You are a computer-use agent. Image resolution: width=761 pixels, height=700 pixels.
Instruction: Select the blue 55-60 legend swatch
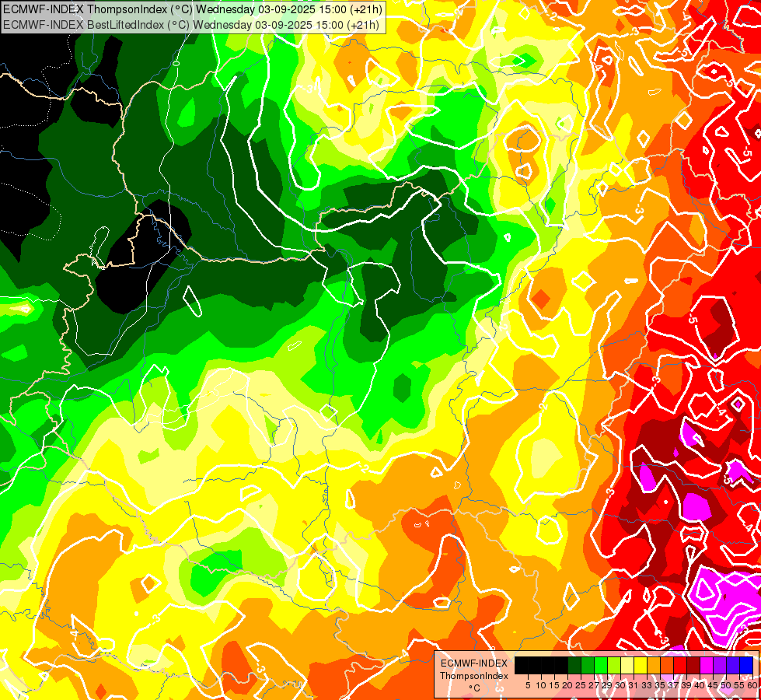coord(746,665)
